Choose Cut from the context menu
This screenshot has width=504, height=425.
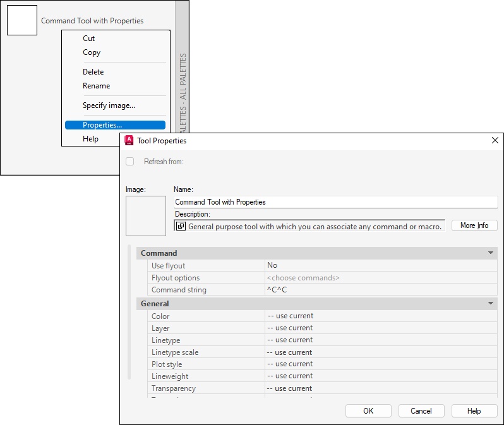coord(88,39)
